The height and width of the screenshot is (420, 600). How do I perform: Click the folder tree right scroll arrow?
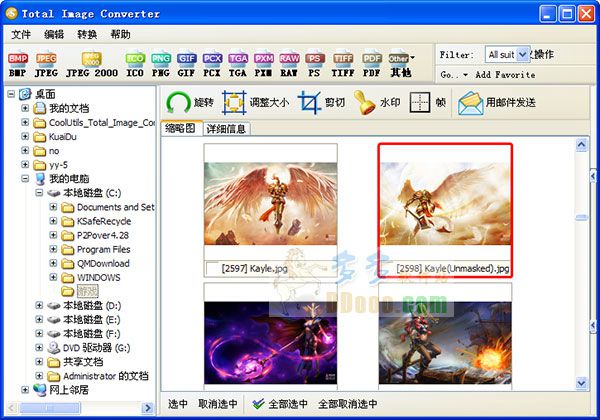tap(147, 408)
